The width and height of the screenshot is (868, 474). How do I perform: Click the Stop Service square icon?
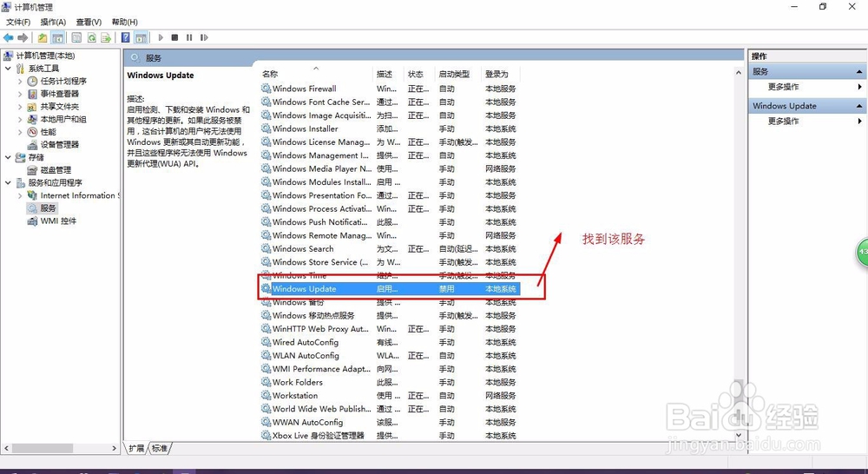click(x=175, y=37)
